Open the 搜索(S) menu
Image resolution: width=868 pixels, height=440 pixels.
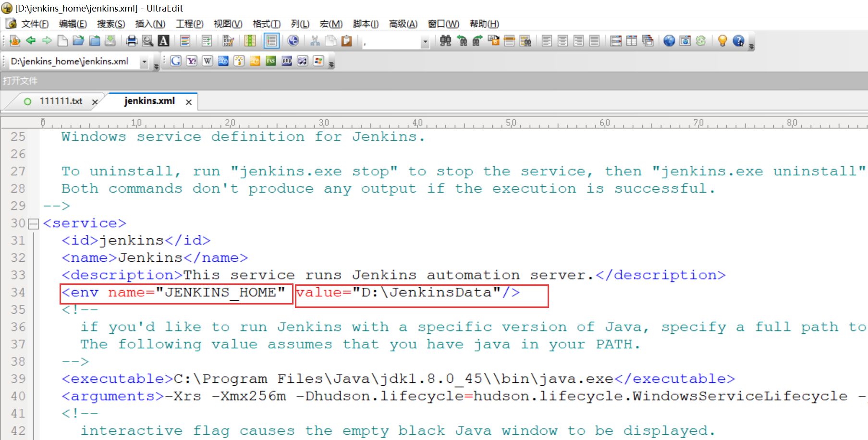tap(110, 24)
